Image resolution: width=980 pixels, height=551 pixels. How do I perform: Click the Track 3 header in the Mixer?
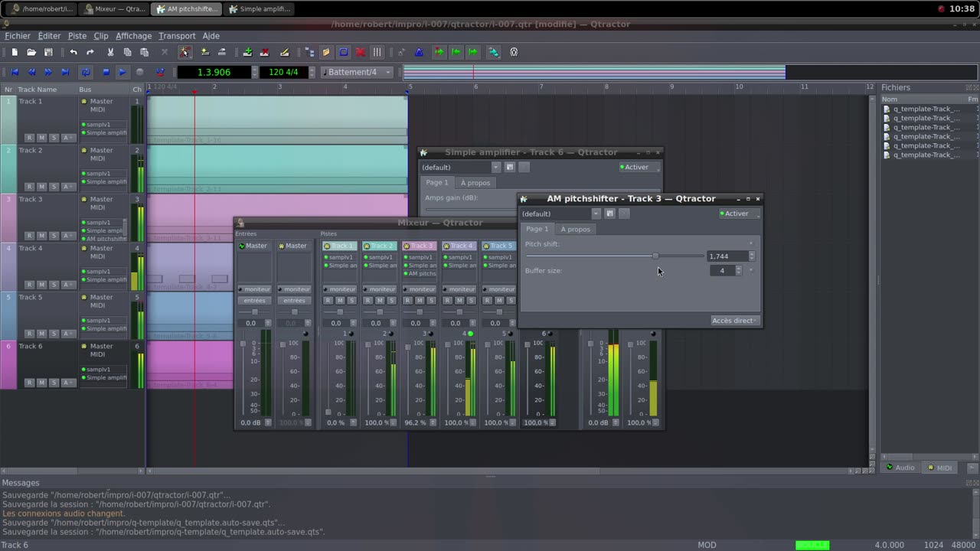[419, 246]
